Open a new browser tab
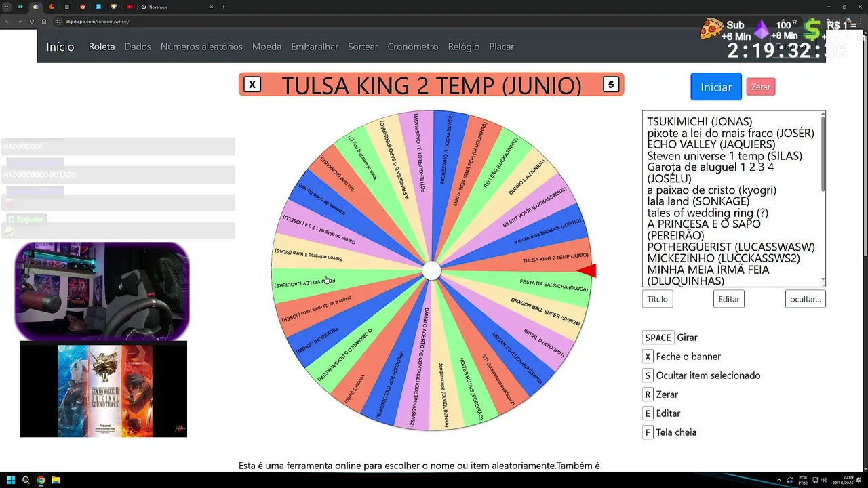The height and width of the screenshot is (488, 868). tap(224, 7)
